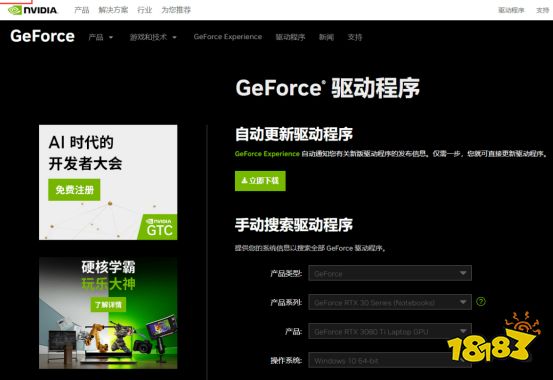Click the 立即下载 download button

pyautogui.click(x=260, y=181)
